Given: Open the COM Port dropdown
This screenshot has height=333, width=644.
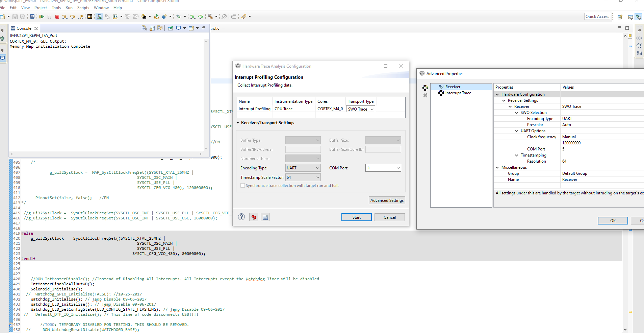Looking at the screenshot, I should (x=383, y=168).
